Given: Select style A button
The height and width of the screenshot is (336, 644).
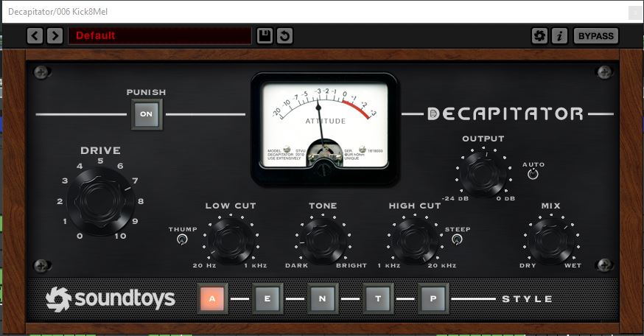Looking at the screenshot, I should [x=212, y=298].
